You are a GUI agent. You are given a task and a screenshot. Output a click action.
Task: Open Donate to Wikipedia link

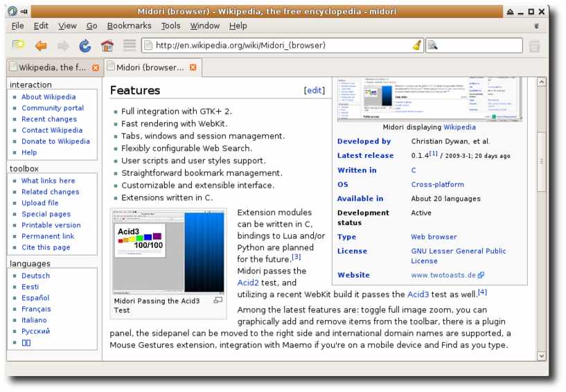(55, 141)
